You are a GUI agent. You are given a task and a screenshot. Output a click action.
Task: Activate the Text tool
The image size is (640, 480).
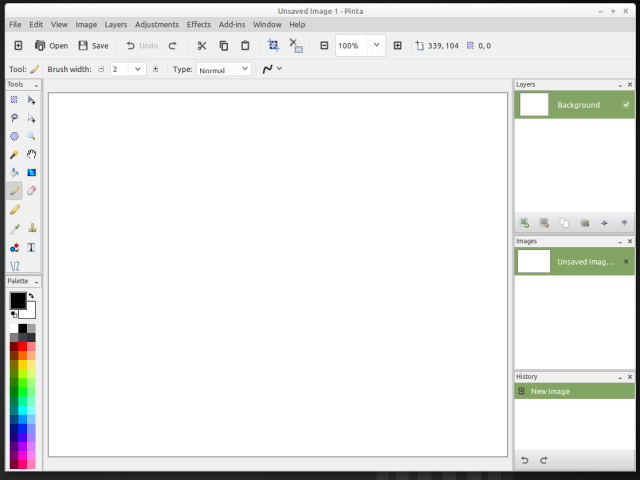(31, 247)
